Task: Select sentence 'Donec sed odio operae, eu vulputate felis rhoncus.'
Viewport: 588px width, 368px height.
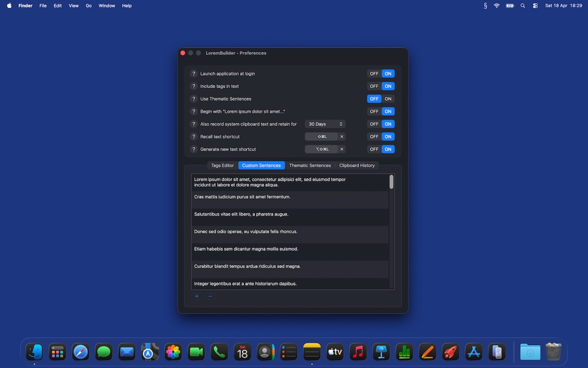Action: tap(290, 234)
